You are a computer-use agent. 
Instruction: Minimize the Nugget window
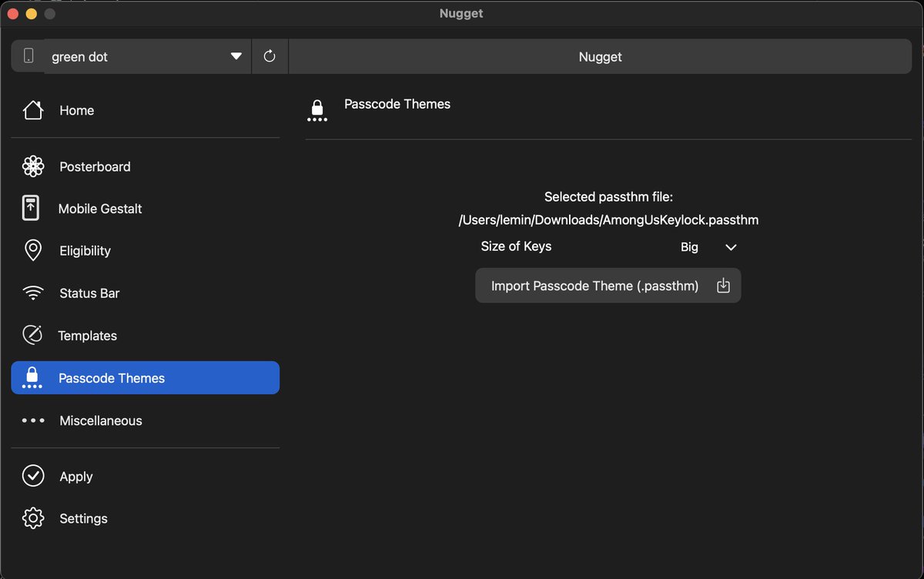[x=32, y=14]
